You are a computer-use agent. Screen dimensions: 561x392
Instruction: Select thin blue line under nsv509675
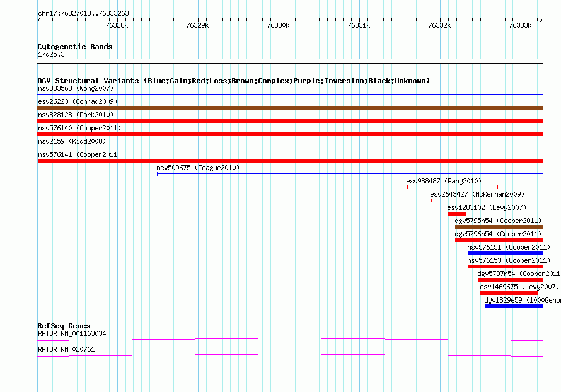click(350, 174)
